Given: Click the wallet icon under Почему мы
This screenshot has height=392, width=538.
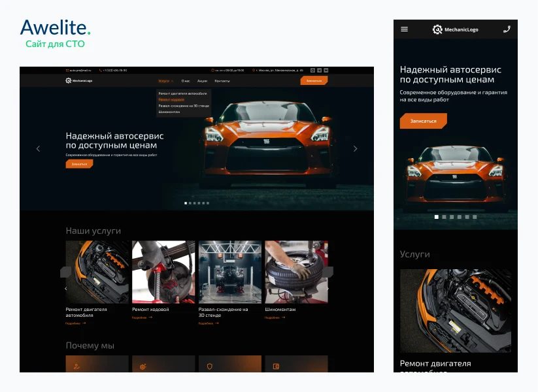Looking at the screenshot, I should point(276,367).
